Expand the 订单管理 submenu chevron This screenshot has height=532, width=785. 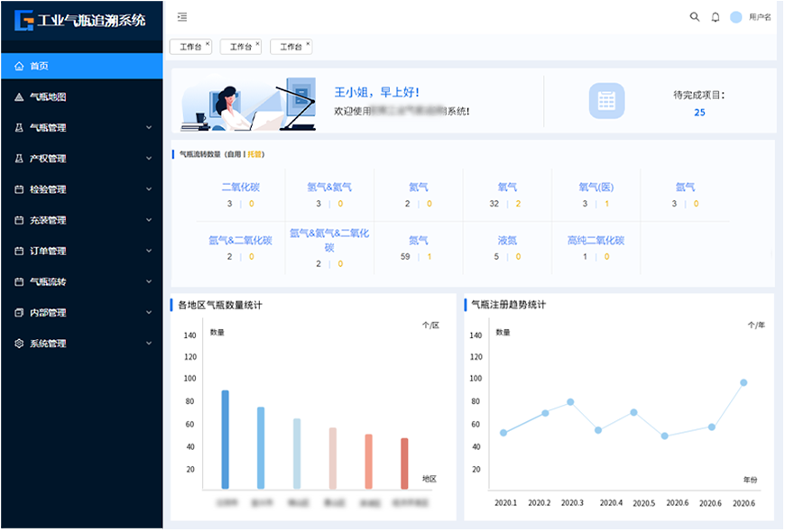149,252
